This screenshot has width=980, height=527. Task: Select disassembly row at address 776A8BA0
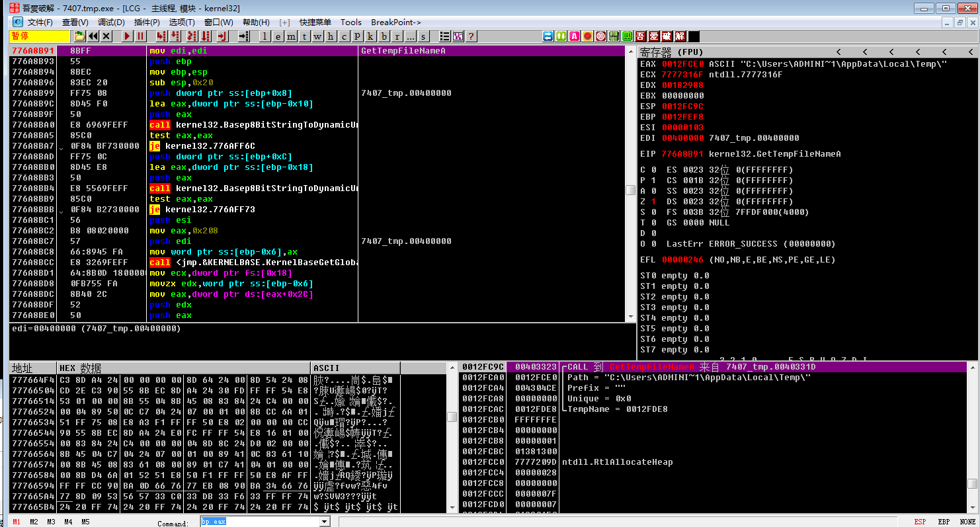click(x=317, y=125)
